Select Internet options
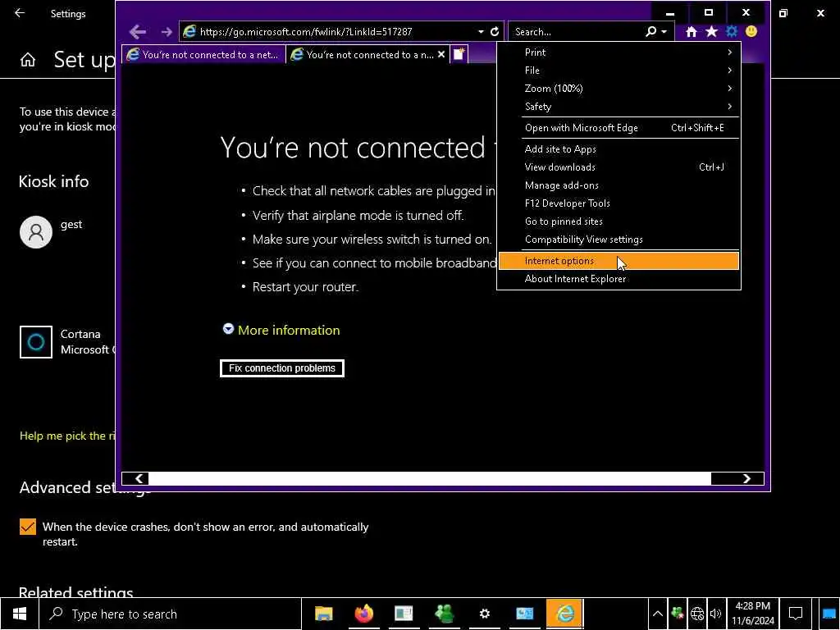 (619, 261)
